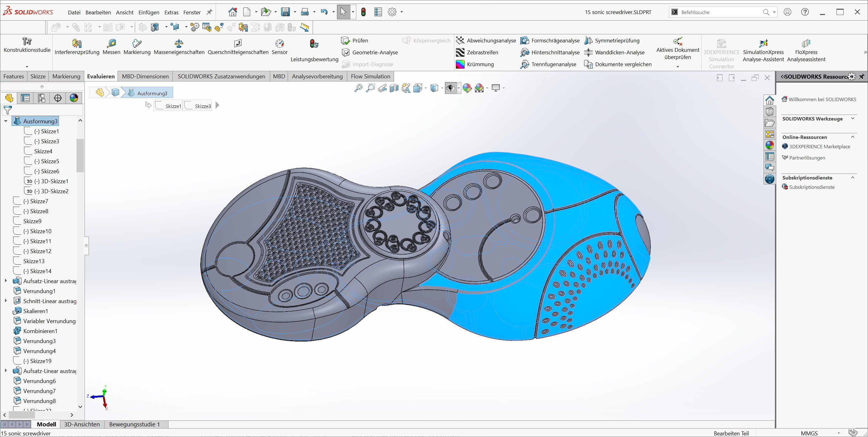Screen dimensions: 868x437
Task: Click the Befehlssuche search field
Action: click(718, 12)
